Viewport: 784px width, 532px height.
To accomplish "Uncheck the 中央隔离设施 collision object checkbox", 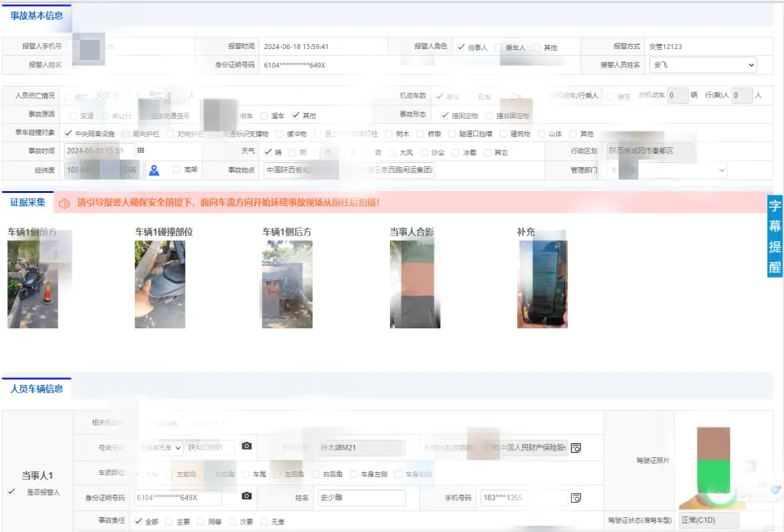I will [68, 134].
